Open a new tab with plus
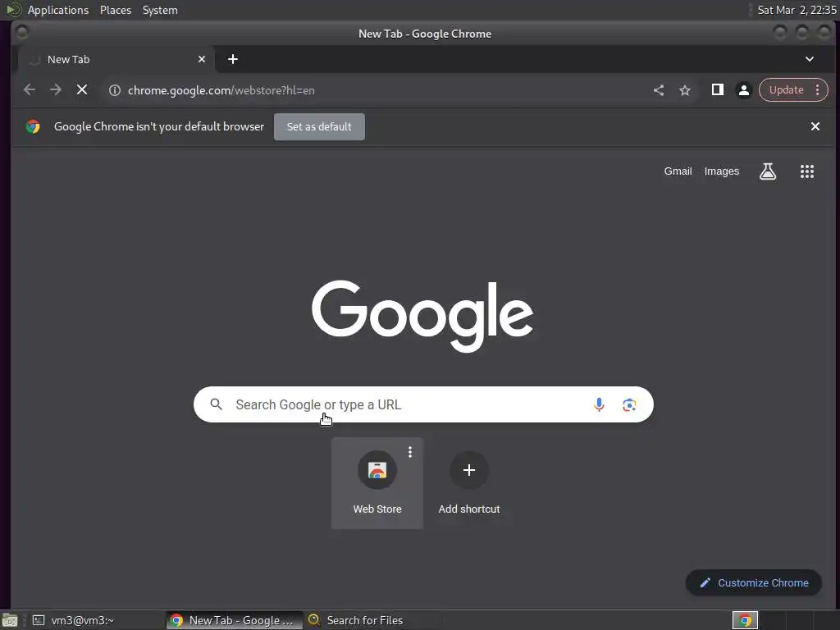The image size is (840, 630). [233, 59]
